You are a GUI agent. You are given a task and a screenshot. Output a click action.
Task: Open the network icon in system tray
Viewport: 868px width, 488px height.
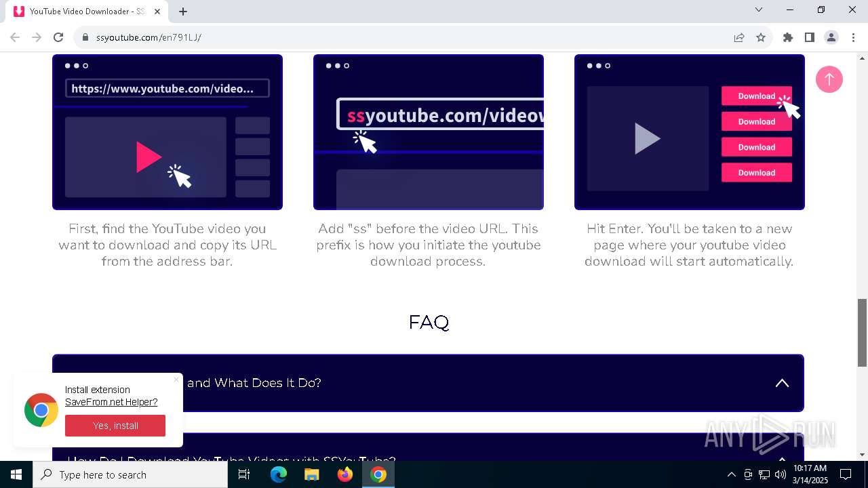pos(764,474)
